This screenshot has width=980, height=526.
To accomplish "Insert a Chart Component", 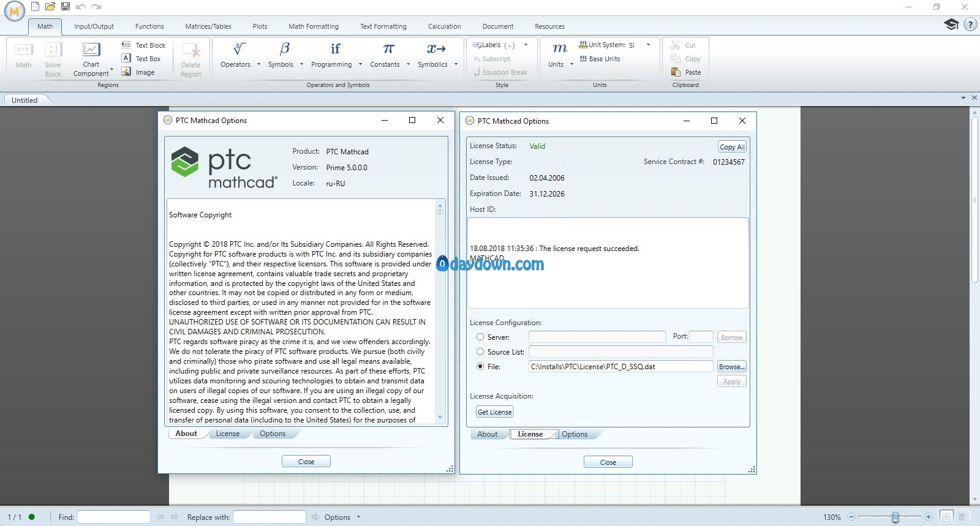I will (x=91, y=59).
